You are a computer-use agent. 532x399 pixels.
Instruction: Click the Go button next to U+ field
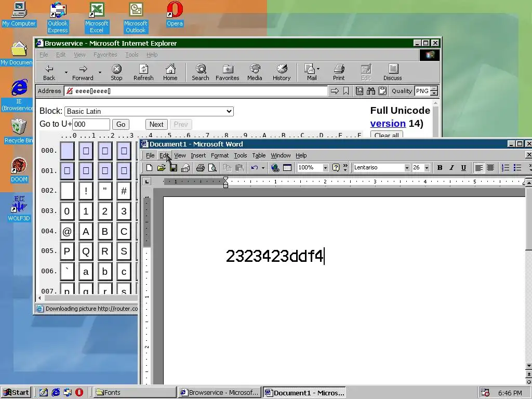(121, 124)
